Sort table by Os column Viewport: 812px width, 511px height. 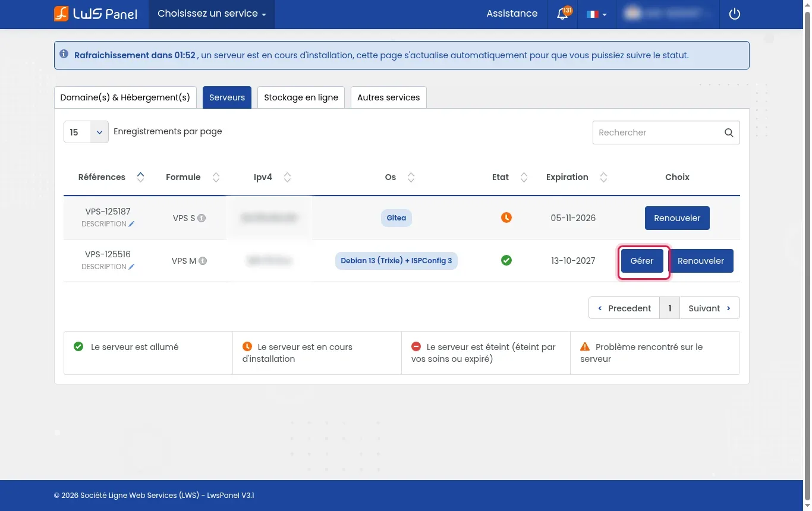(411, 177)
